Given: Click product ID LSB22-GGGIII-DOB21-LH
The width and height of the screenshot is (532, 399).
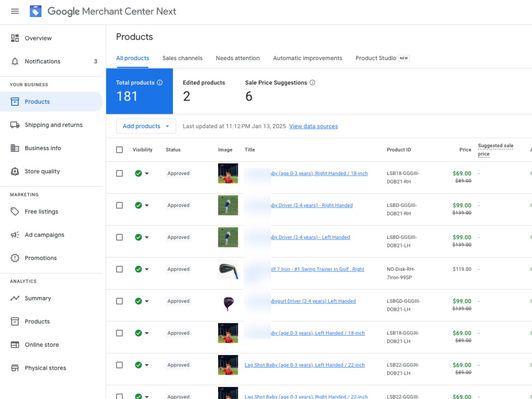Looking at the screenshot, I should [403, 369].
